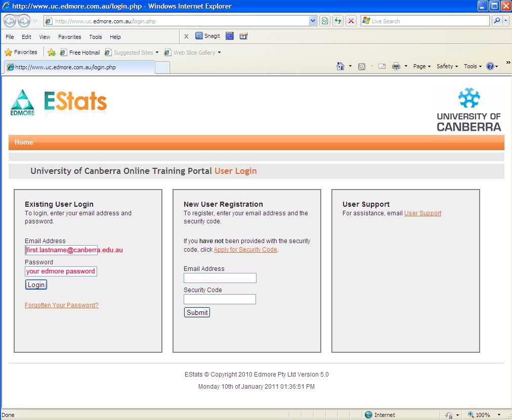This screenshot has height=420, width=512.
Task: Click the browser Back arrow button
Action: click(x=10, y=21)
